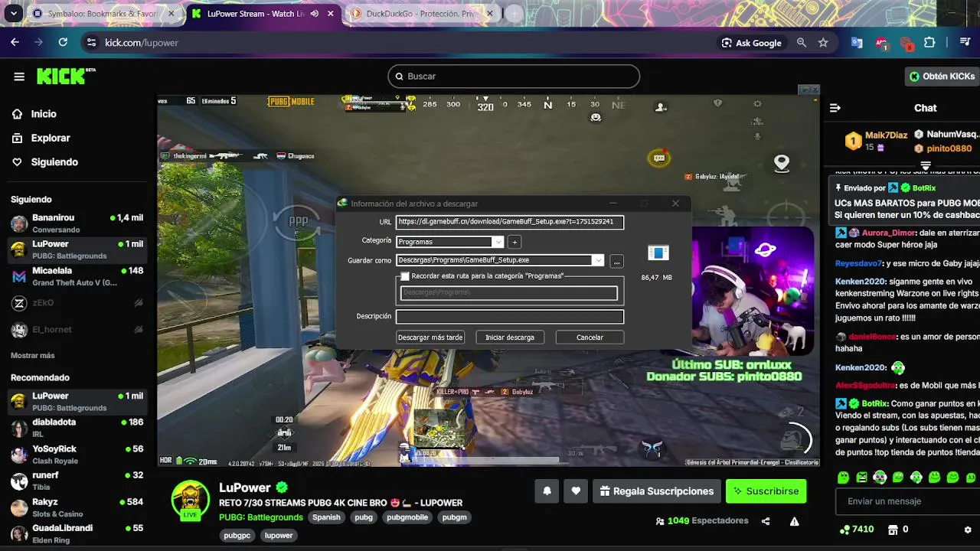Click Maik7Diaz top gifter
Screen dimensions: 980x551
coord(886,135)
